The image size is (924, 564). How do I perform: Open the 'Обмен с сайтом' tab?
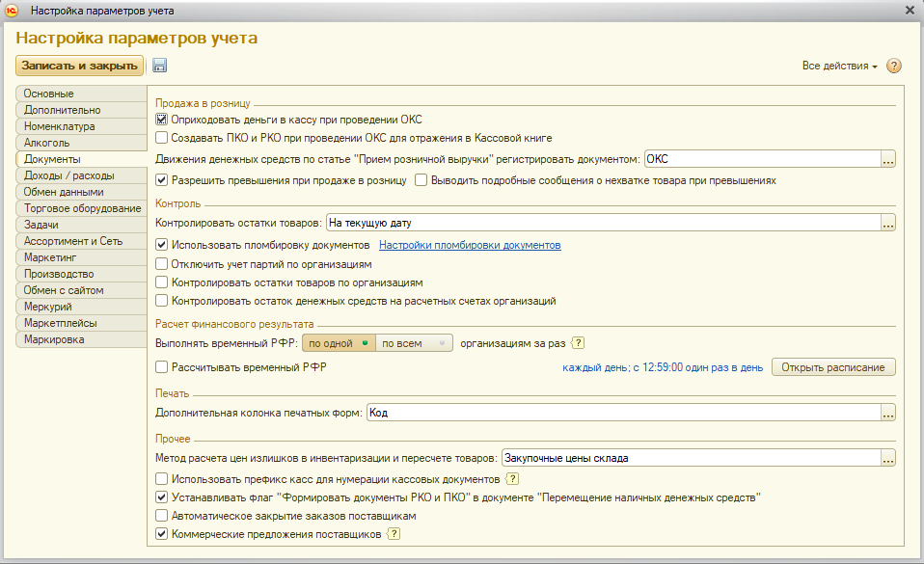coord(81,290)
